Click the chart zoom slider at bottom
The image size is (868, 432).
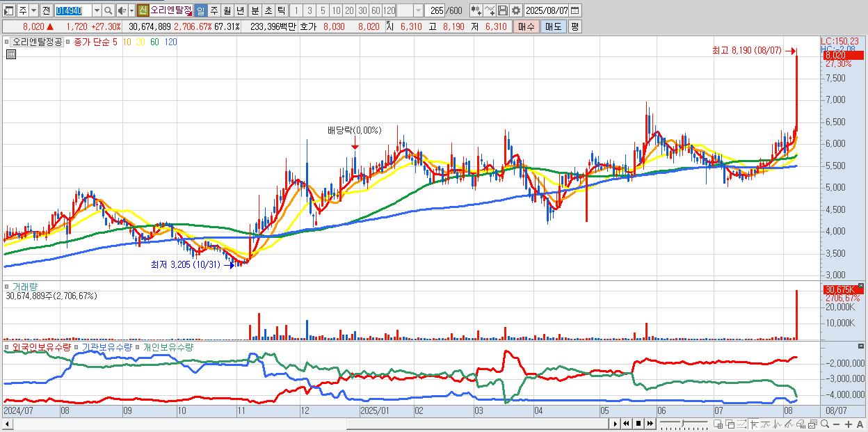point(684,424)
